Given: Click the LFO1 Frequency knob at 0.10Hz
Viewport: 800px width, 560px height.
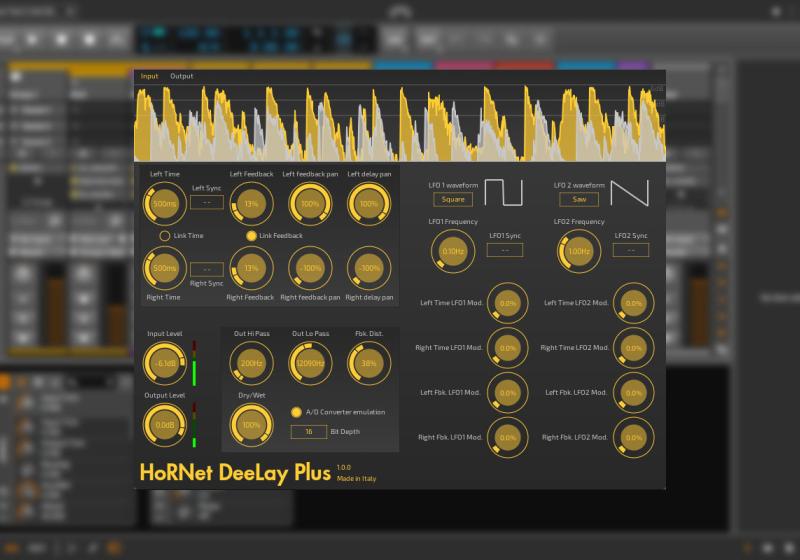Looking at the screenshot, I should pos(453,251).
